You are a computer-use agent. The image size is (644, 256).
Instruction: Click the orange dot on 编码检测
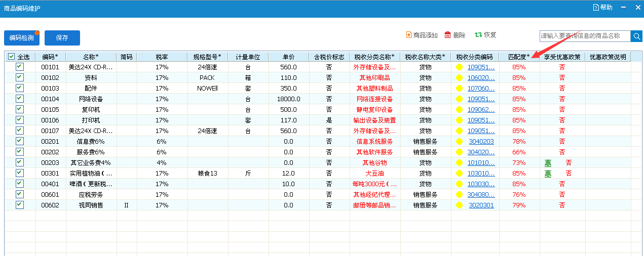click(37, 33)
